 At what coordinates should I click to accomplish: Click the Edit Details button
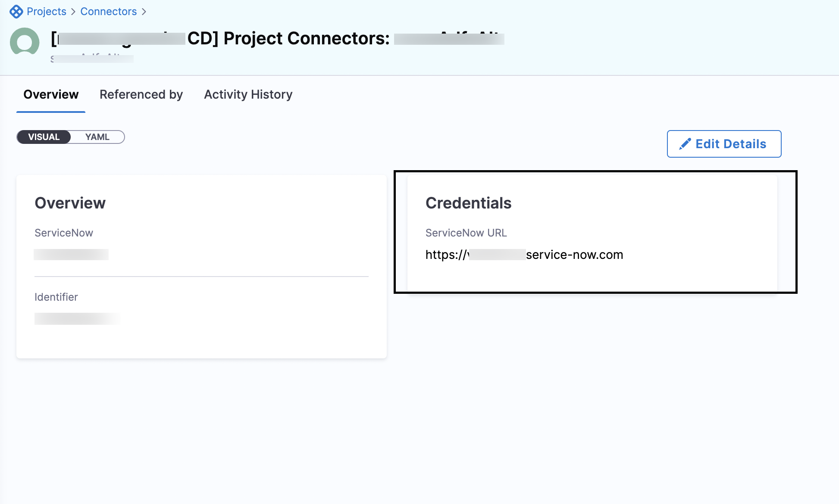click(724, 144)
